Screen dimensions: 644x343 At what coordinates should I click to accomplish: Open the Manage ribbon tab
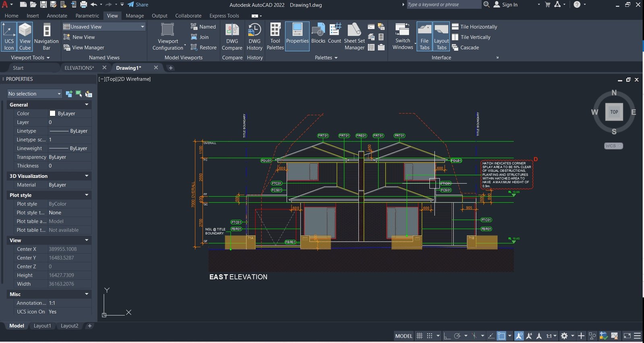tap(135, 16)
